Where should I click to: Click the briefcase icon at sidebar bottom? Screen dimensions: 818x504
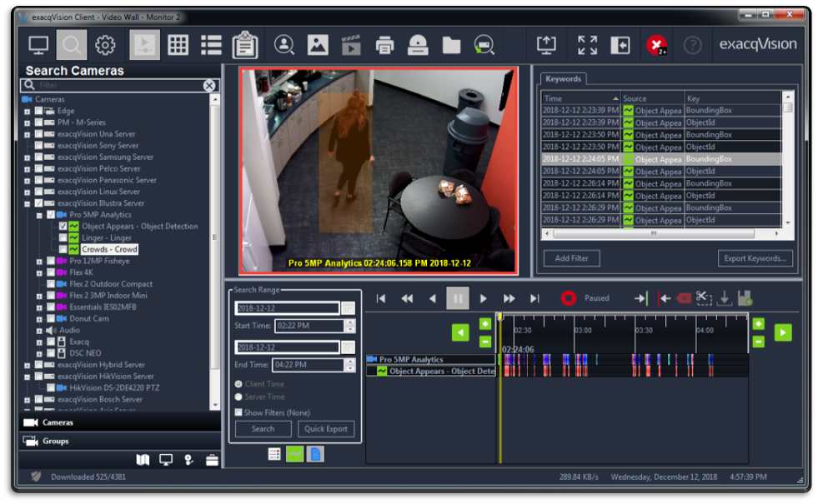point(212,460)
